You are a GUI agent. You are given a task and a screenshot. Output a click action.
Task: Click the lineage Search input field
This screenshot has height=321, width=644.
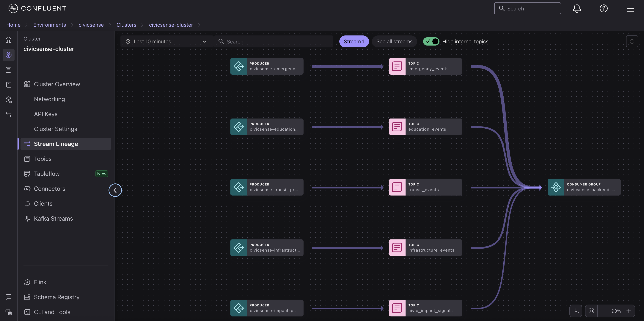pos(275,42)
